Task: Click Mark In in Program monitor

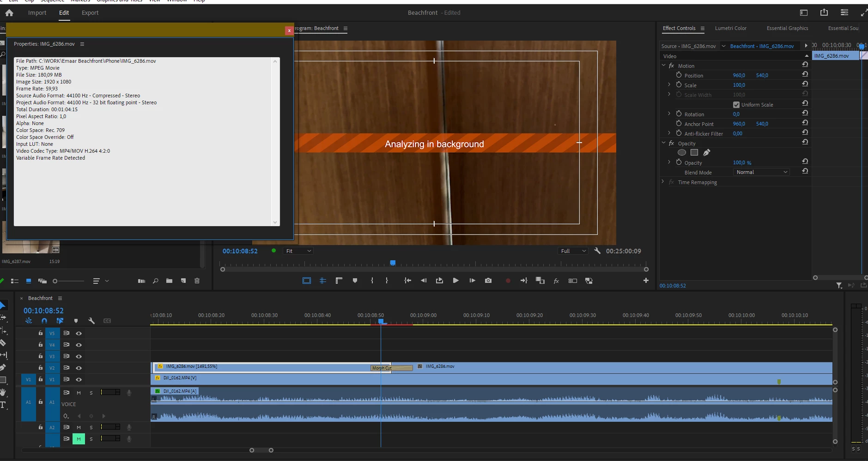Action: (372, 281)
